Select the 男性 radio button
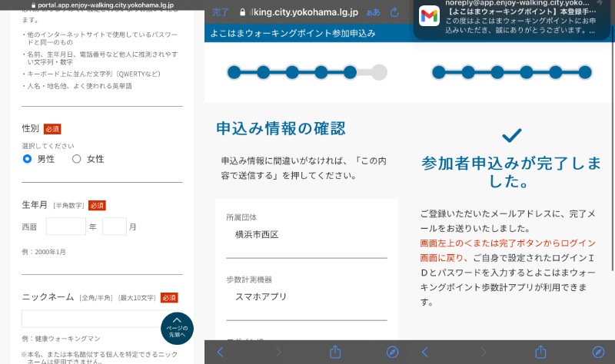Viewport: 615px width, 364px height. (27, 159)
